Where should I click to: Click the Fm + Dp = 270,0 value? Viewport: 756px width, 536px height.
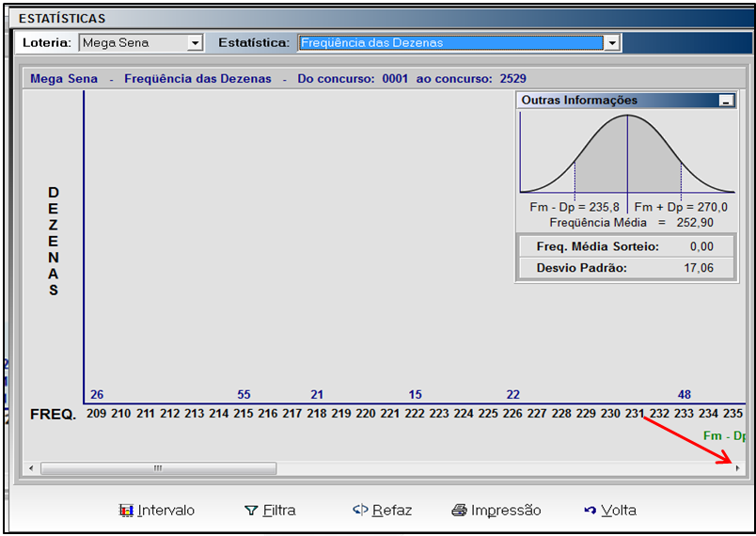681,207
